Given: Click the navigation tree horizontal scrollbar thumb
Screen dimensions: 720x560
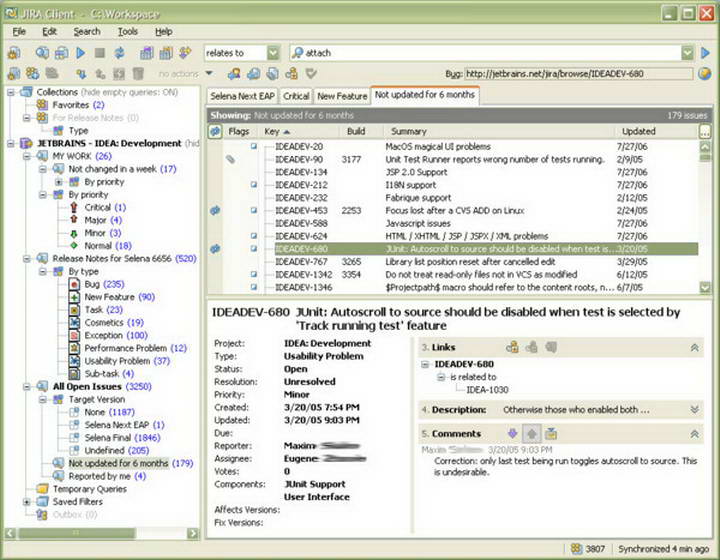Looking at the screenshot, I should tap(77, 533).
